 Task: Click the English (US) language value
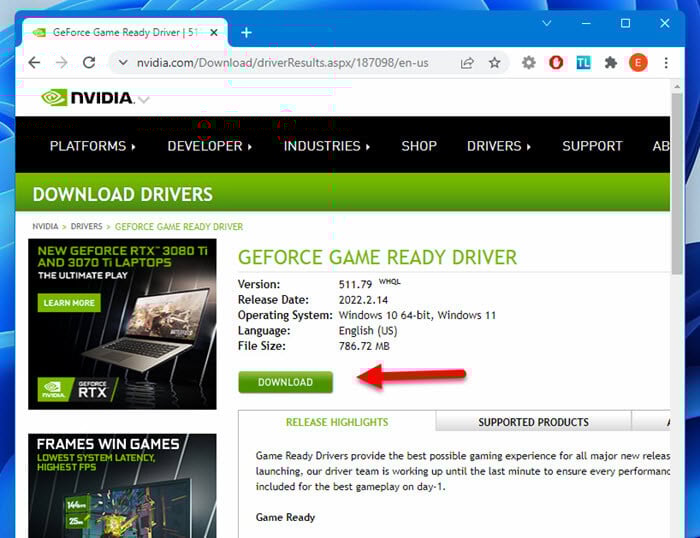coord(368,331)
